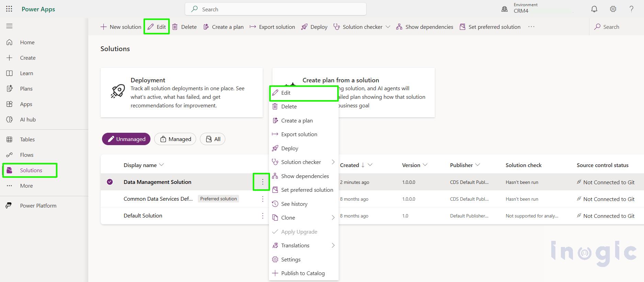Screen dimensions: 644x282
Task: Select the Unmanaged filter pill
Action: (126, 139)
